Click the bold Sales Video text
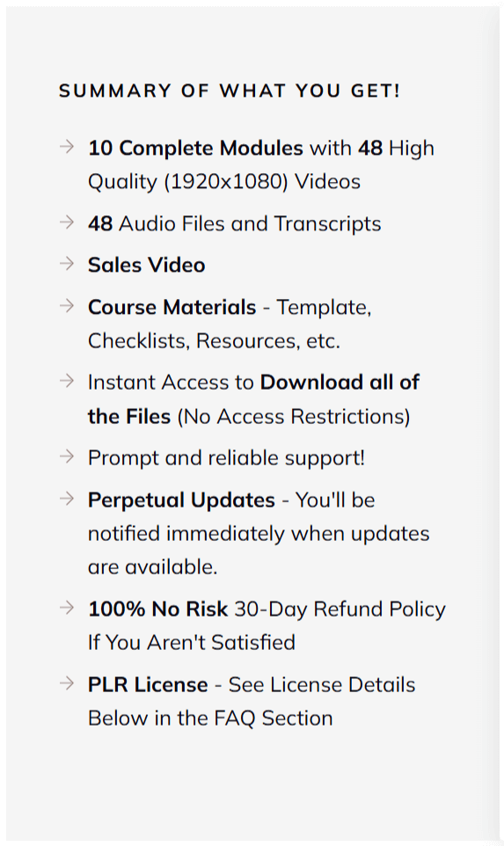Viewport: 504px width, 846px height. (x=147, y=265)
